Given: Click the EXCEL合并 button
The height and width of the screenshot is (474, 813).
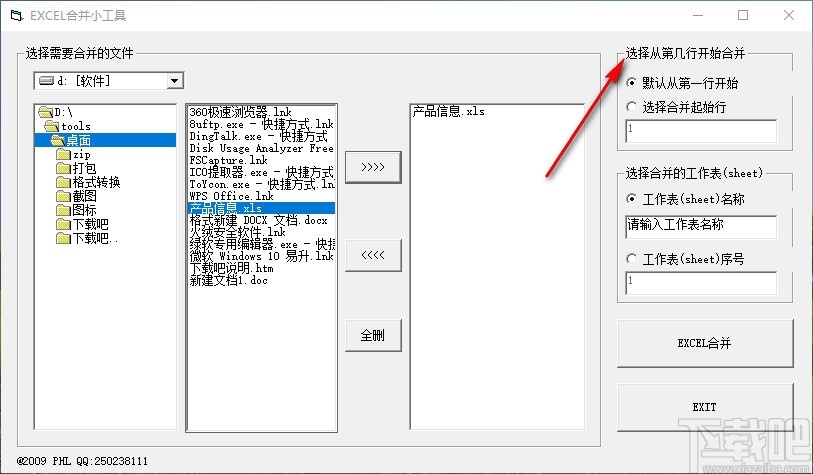Looking at the screenshot, I should [705, 343].
